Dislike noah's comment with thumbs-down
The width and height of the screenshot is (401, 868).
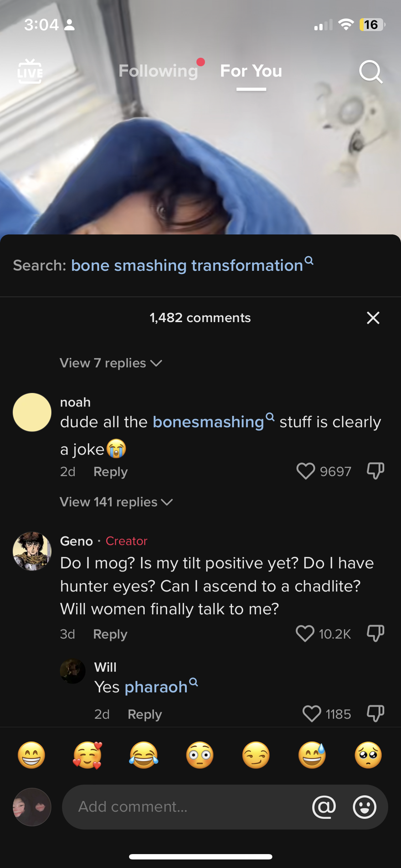tap(375, 471)
